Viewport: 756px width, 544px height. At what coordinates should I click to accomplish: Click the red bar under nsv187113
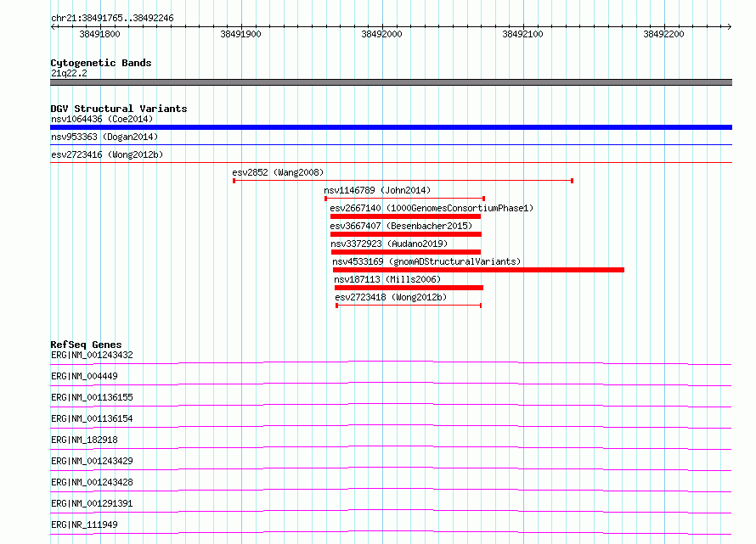pos(409,288)
